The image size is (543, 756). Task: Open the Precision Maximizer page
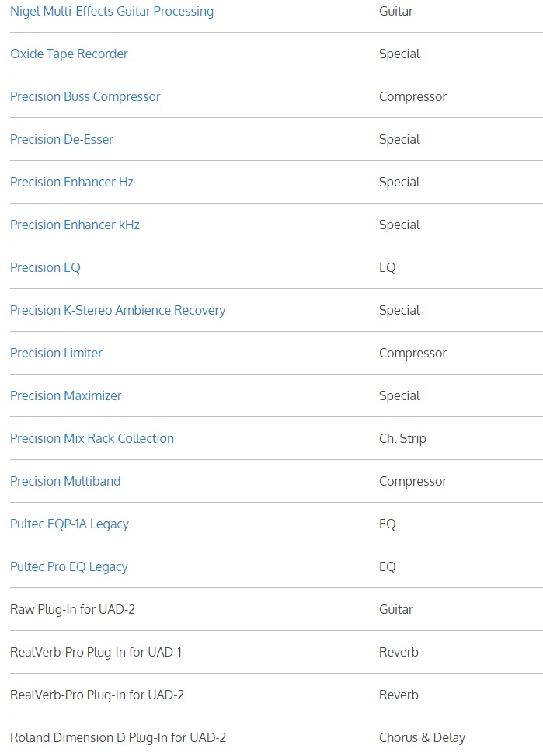click(66, 396)
